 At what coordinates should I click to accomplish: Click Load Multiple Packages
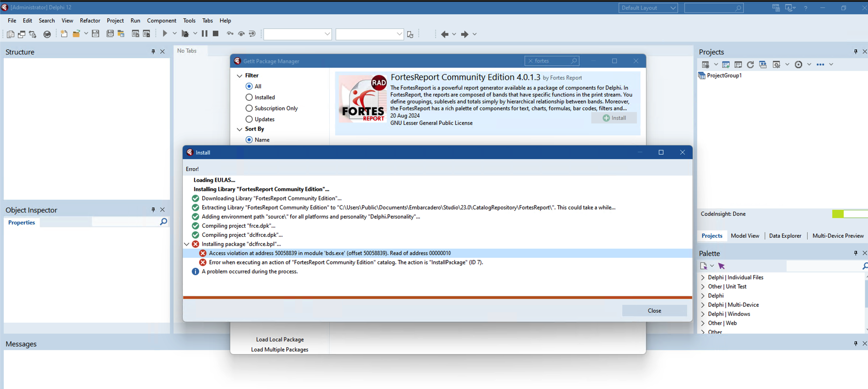coord(279,350)
